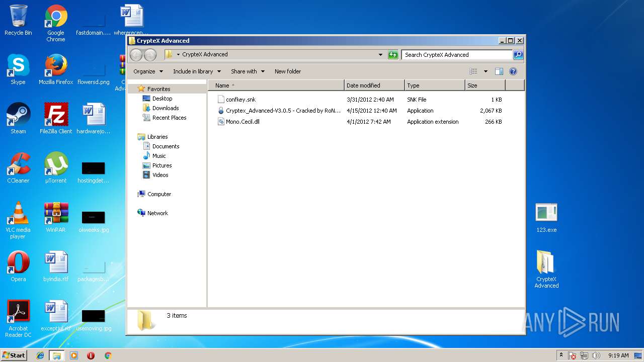The image size is (644, 362).
Task: Open the Organize menu
Action: 148,71
